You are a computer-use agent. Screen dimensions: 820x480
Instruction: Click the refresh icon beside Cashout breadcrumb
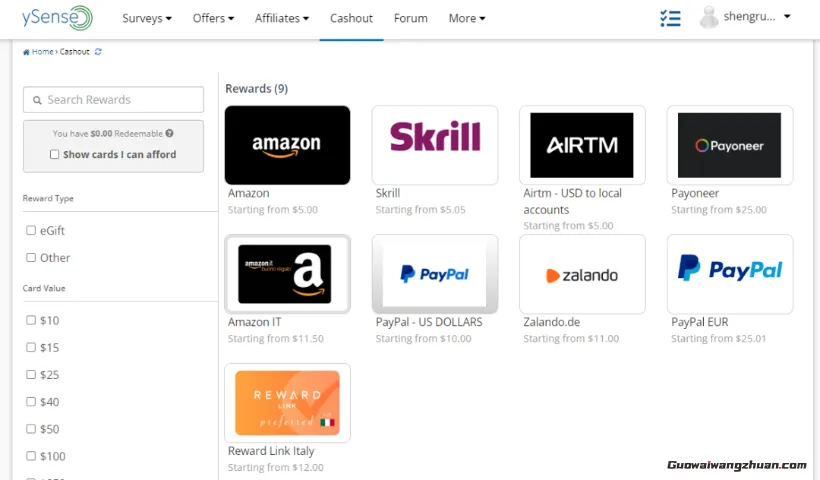pyautogui.click(x=98, y=52)
